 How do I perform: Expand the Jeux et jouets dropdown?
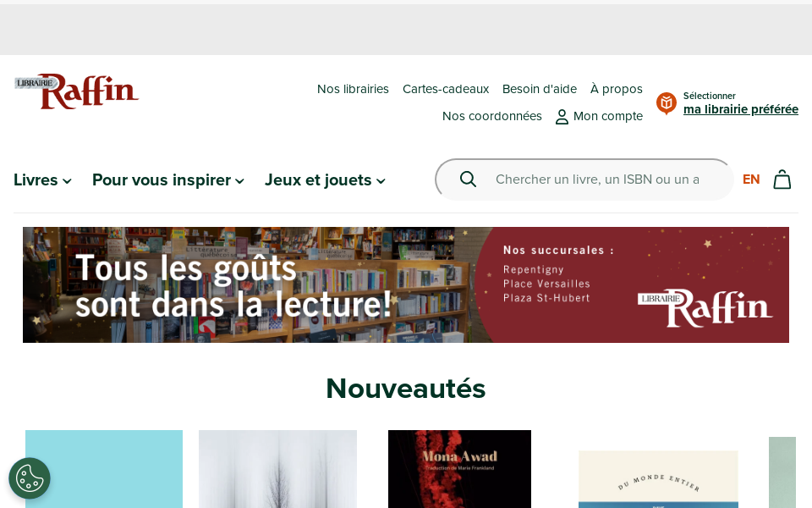click(324, 179)
